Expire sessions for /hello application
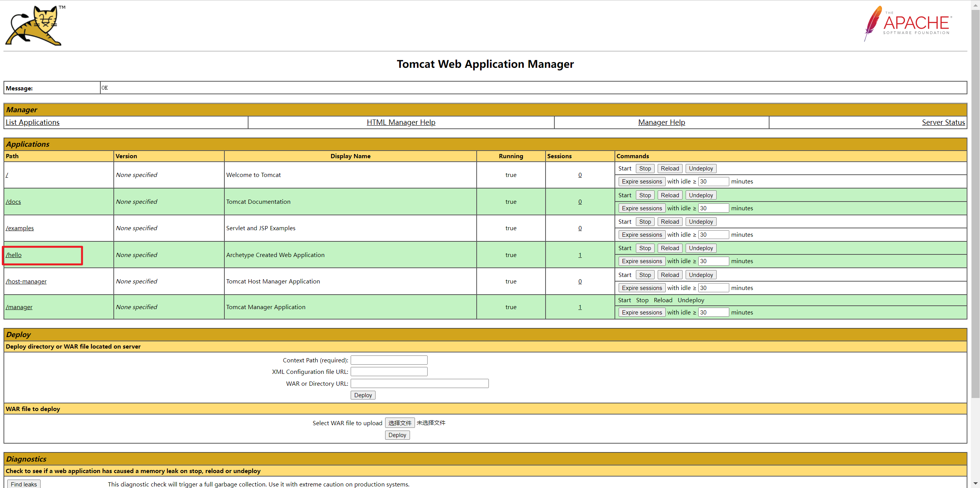This screenshot has width=980, height=488. 642,261
